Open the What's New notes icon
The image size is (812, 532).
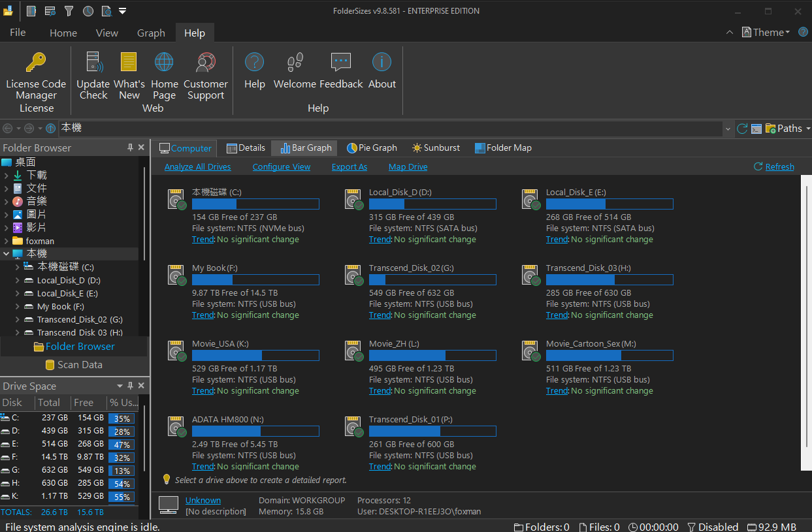[x=129, y=63]
